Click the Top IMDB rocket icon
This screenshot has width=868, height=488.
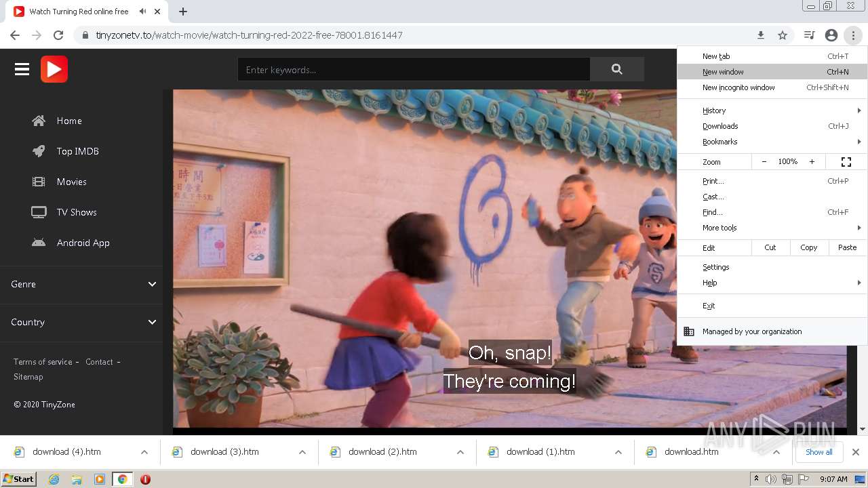click(x=39, y=151)
